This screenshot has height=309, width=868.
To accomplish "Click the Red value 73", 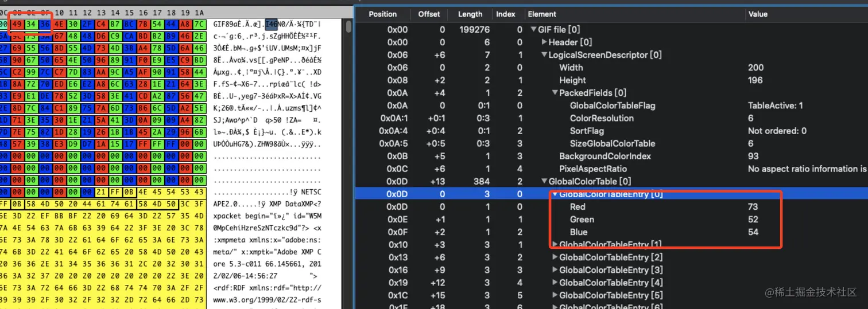I will pos(753,206).
